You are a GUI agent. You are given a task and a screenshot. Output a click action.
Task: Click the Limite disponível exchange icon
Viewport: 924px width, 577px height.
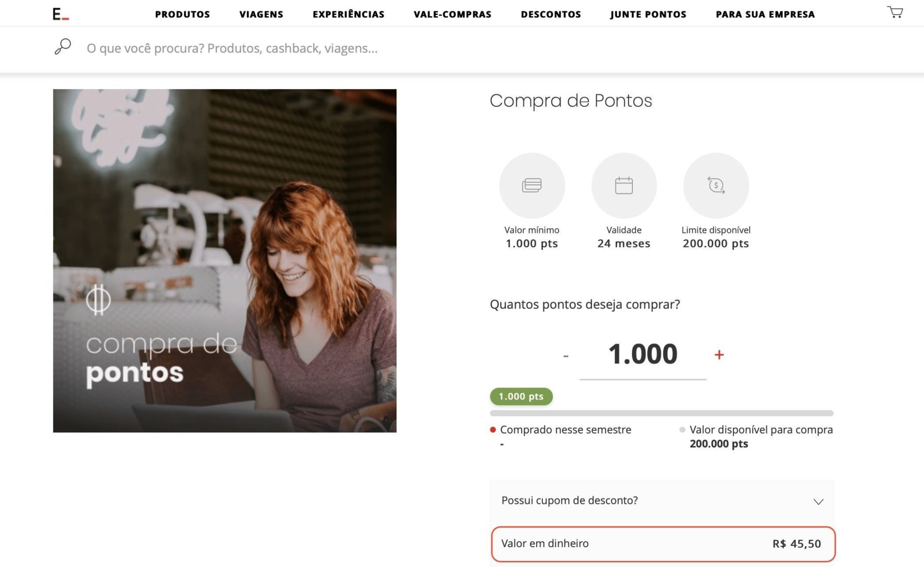[716, 185]
